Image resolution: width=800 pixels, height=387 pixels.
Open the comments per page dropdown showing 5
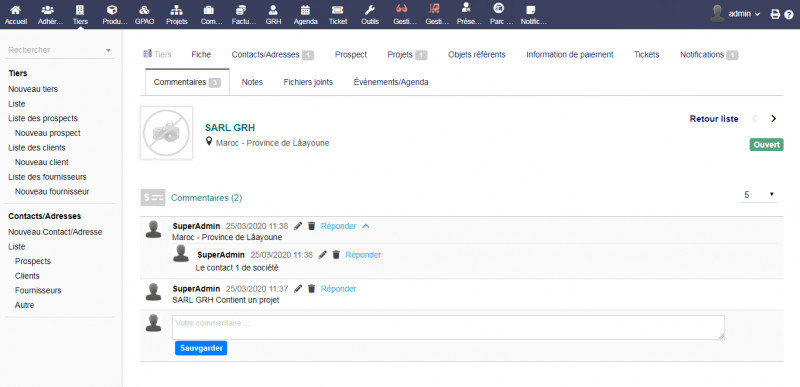coord(759,195)
